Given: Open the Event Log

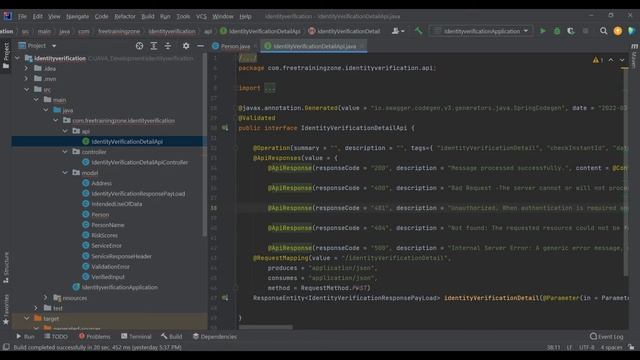Looking at the screenshot, I should pos(606,336).
